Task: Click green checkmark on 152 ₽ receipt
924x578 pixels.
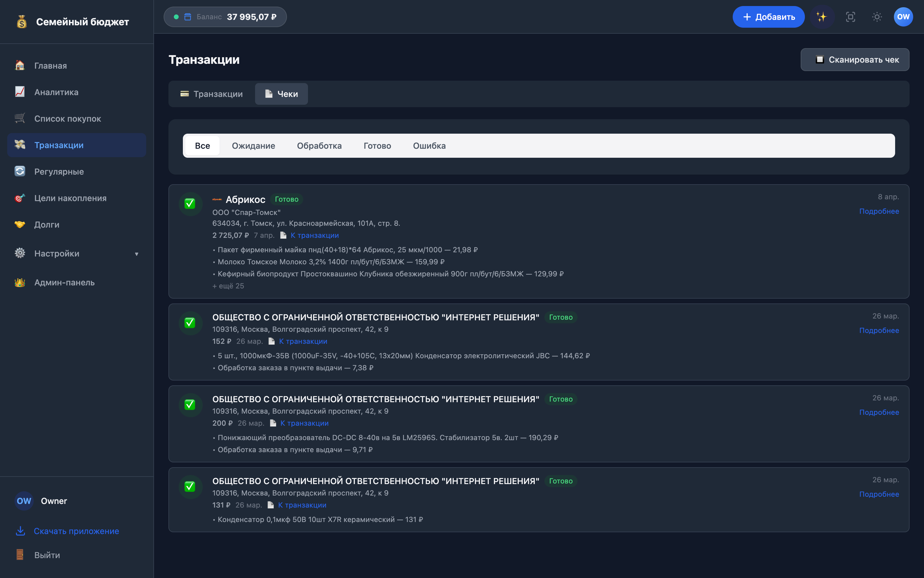Action: (x=190, y=323)
